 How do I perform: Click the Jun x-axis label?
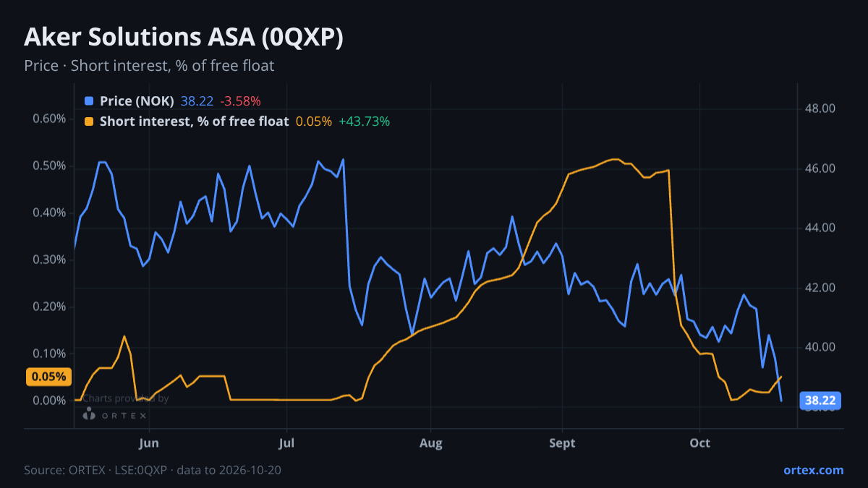click(148, 442)
